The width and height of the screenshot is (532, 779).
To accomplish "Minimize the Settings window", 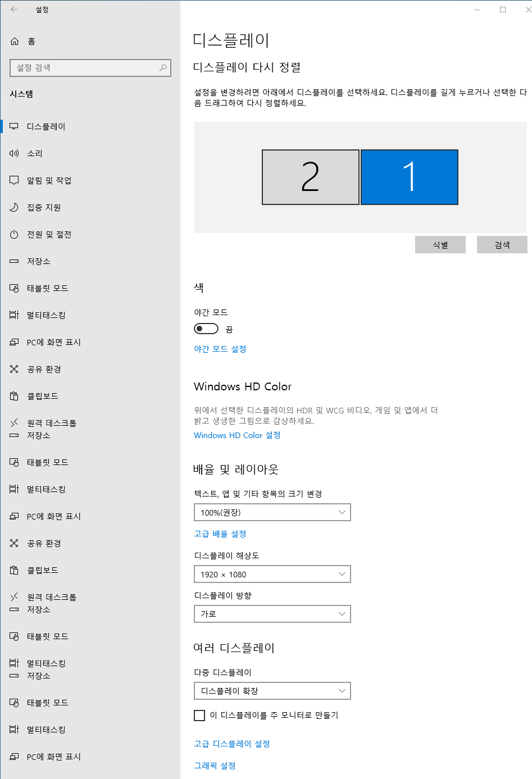I will [x=477, y=10].
